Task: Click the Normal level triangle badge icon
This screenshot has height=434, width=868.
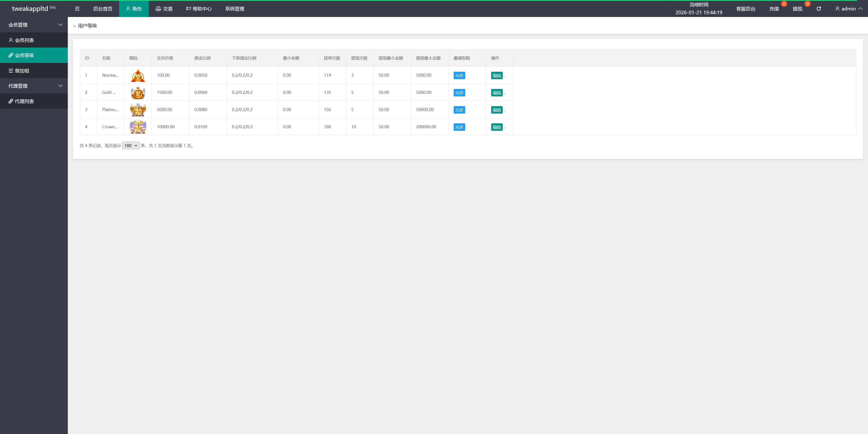Action: [x=138, y=76]
